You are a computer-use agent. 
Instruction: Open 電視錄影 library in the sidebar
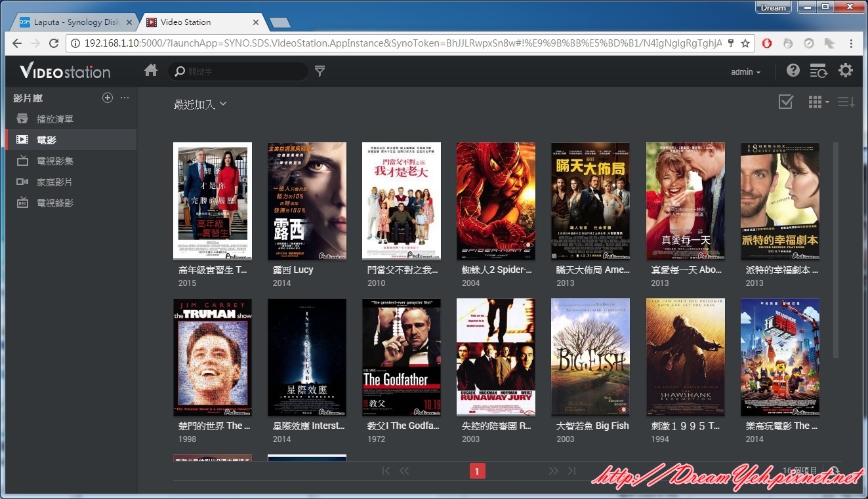71,203
